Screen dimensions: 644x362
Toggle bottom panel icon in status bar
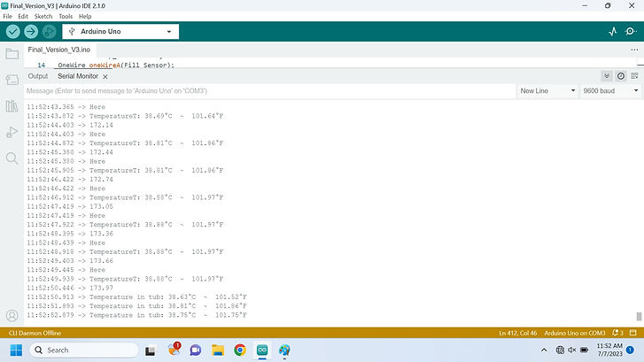click(x=633, y=333)
